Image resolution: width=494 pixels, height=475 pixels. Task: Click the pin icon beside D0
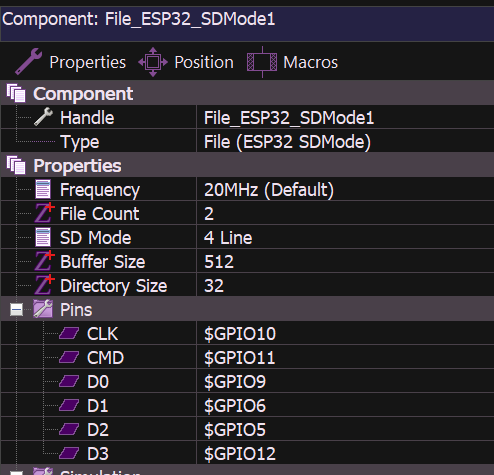click(69, 381)
